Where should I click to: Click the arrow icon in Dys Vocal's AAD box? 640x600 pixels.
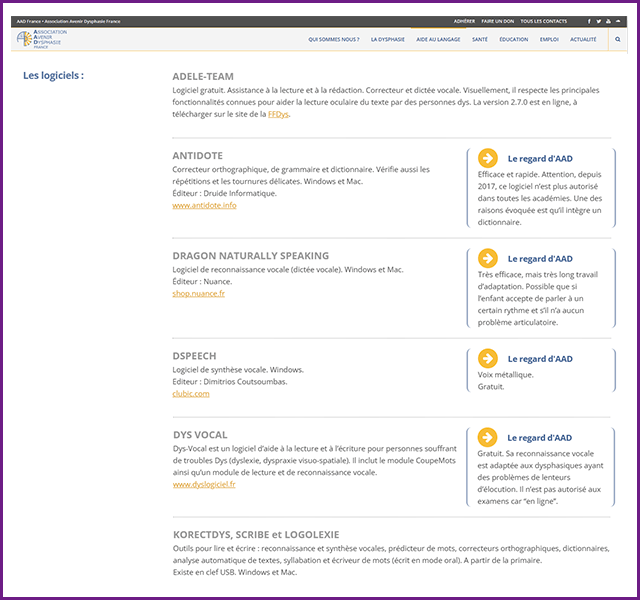[487, 437]
